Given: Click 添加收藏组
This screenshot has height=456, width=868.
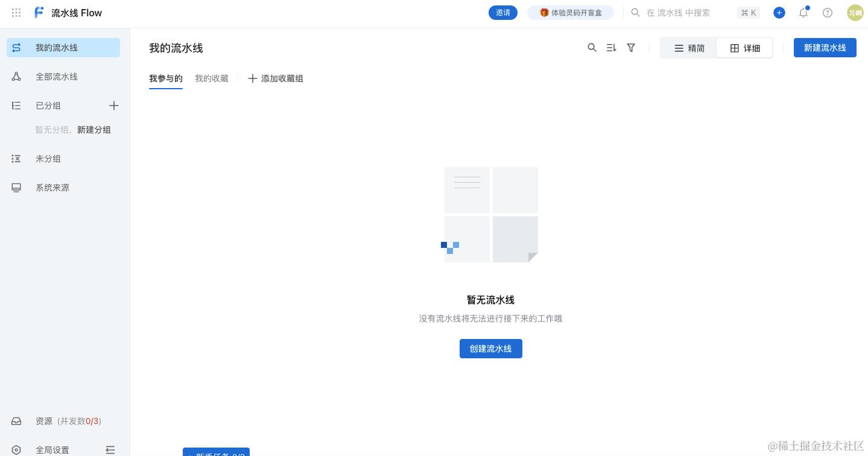Looking at the screenshot, I should (x=276, y=78).
